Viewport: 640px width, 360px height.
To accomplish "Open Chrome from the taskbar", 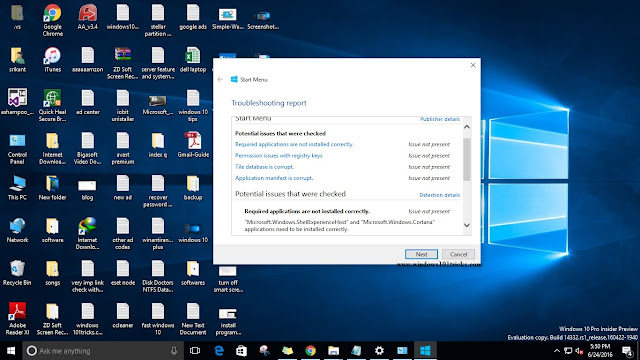I will point(311,351).
